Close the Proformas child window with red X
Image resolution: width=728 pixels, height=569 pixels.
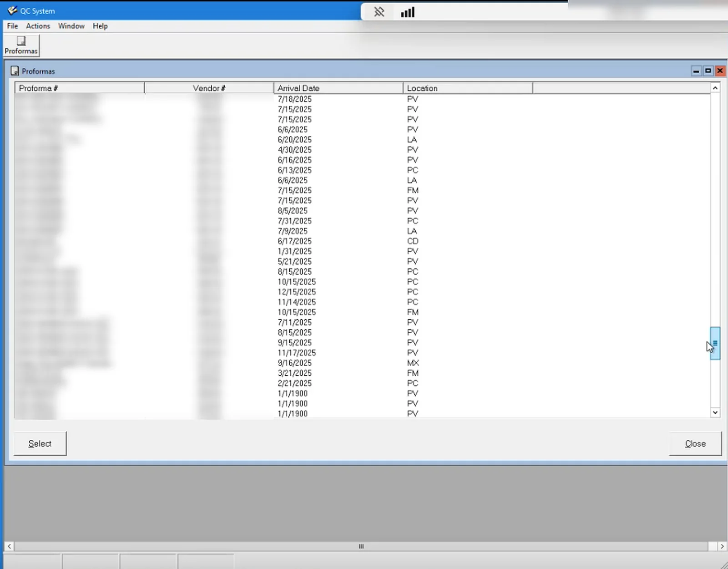pos(720,71)
